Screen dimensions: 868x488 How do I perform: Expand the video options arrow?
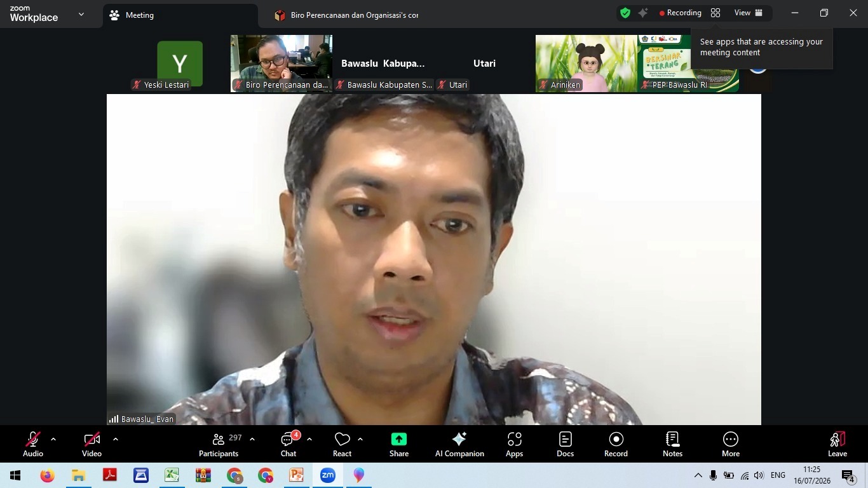(x=115, y=439)
